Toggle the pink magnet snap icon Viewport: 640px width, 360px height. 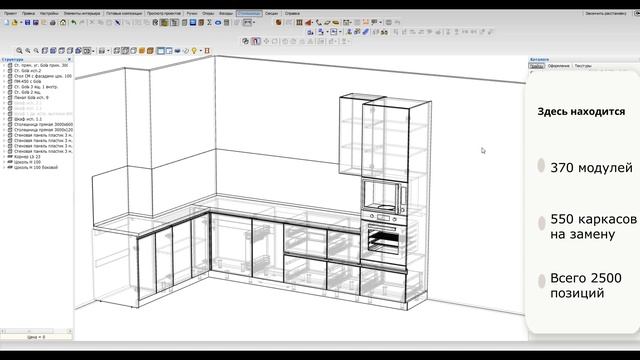[256, 41]
